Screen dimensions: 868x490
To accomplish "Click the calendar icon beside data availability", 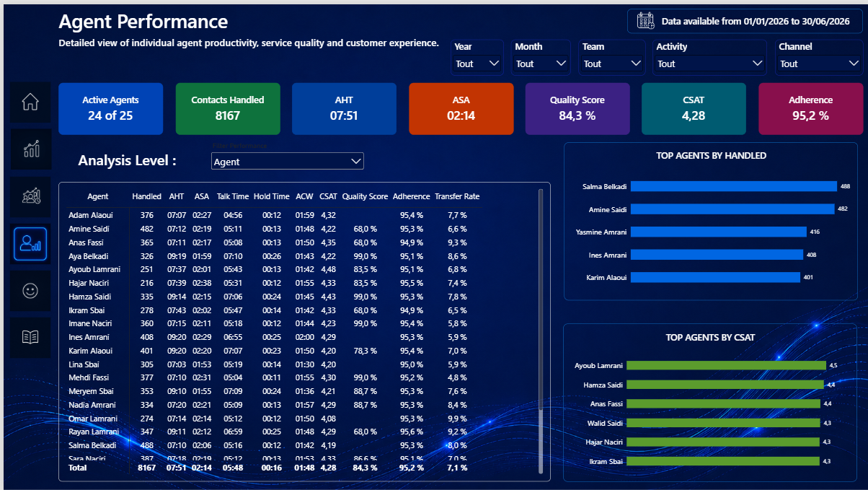I will pyautogui.click(x=645, y=22).
